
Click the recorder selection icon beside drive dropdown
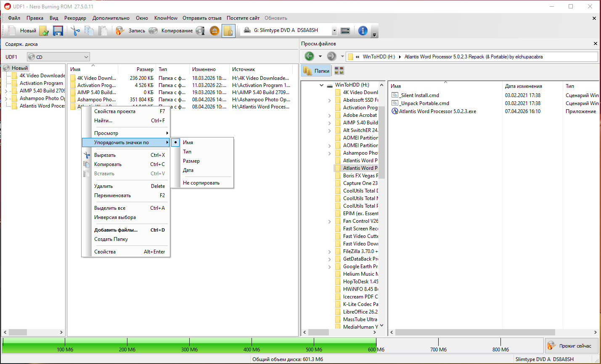tap(345, 31)
